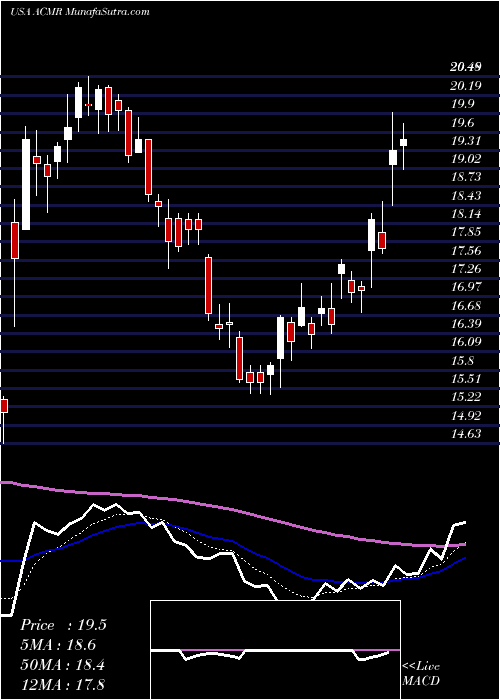500x700 pixels.
Task: Click the 14.92 price axis label
Action: 466,415
